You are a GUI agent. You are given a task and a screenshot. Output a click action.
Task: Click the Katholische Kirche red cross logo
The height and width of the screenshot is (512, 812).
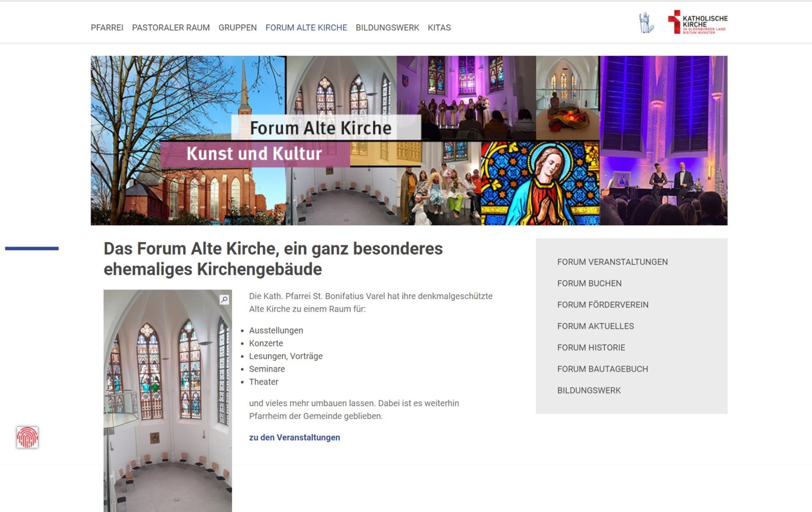tap(697, 22)
